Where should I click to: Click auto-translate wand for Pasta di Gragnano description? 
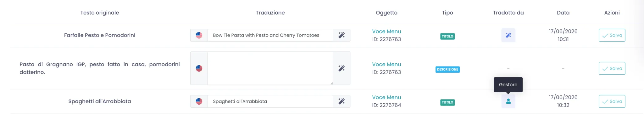[x=341, y=68]
